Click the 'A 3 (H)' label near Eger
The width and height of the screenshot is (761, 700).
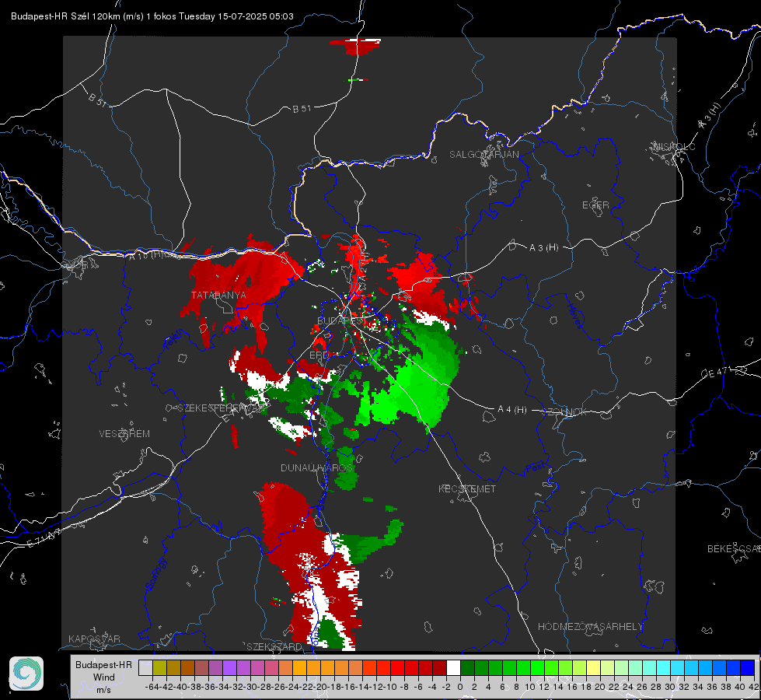543,248
